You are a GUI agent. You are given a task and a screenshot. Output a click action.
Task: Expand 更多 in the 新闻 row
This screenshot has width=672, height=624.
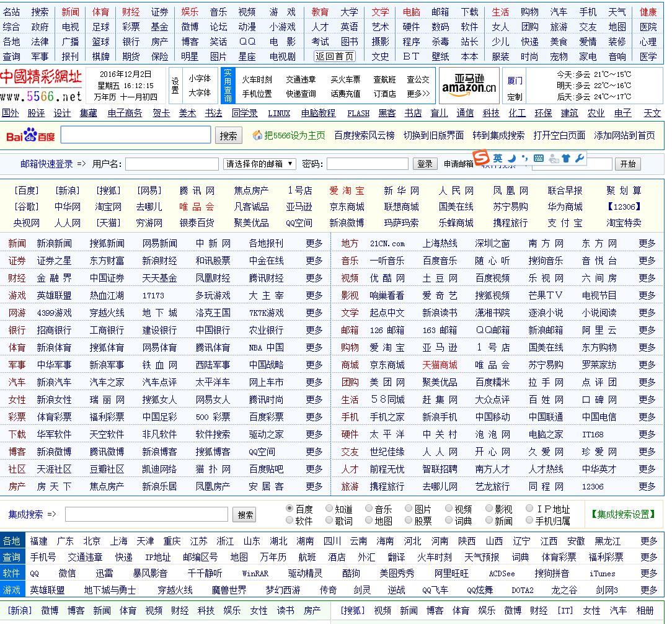point(314,244)
